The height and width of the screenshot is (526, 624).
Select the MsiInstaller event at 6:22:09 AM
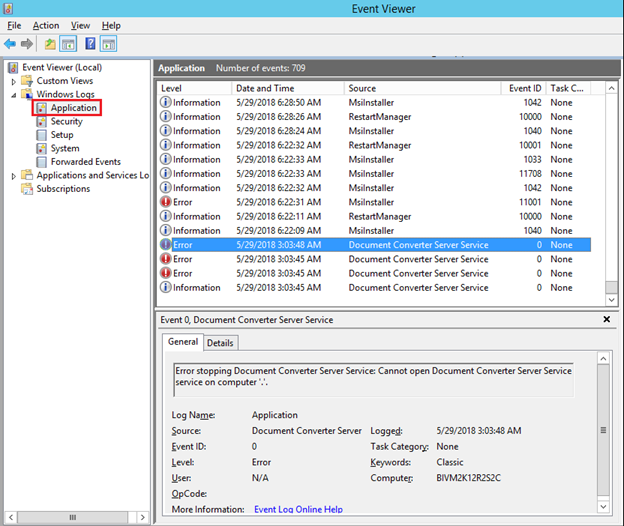(374, 230)
